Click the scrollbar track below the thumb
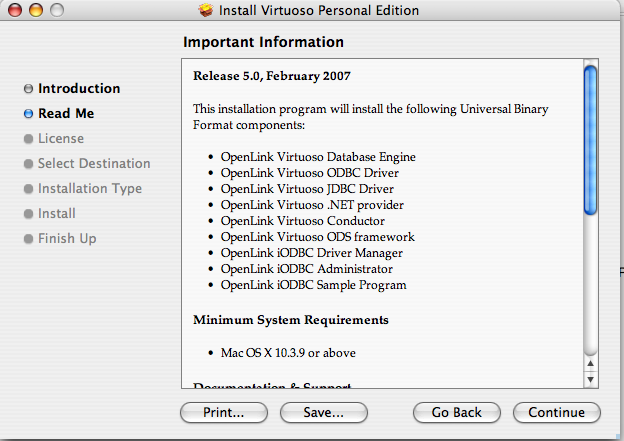Viewport: 624px width, 441px height. (x=591, y=285)
